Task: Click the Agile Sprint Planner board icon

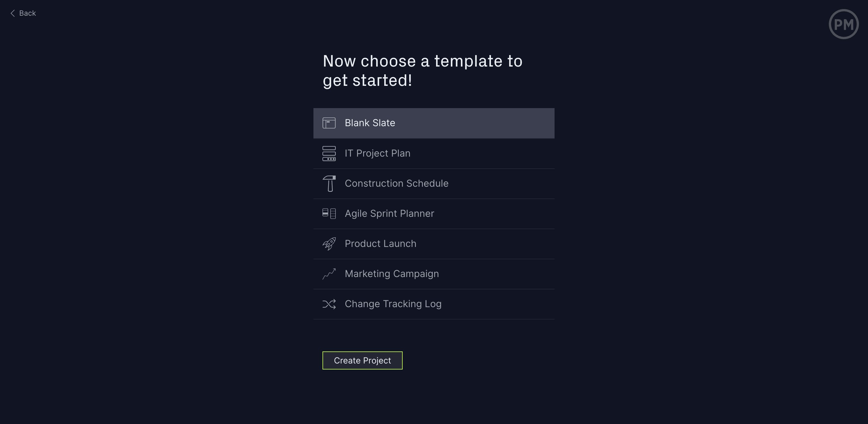Action: tap(329, 214)
